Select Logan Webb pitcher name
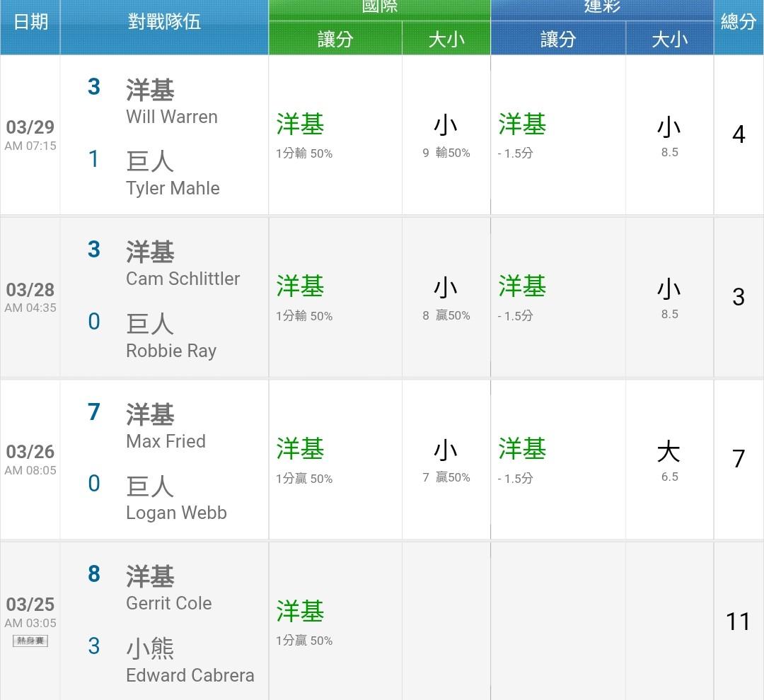The width and height of the screenshot is (764, 700). pyautogui.click(x=176, y=513)
